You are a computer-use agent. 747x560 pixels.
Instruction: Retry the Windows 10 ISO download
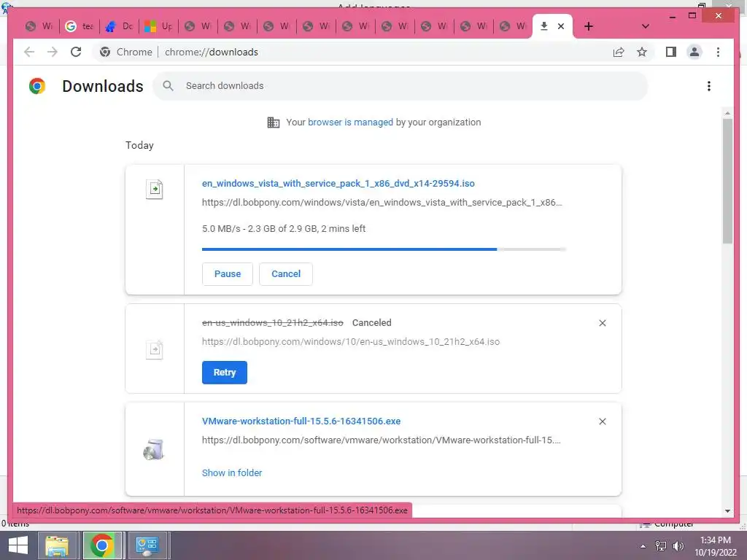225,373
